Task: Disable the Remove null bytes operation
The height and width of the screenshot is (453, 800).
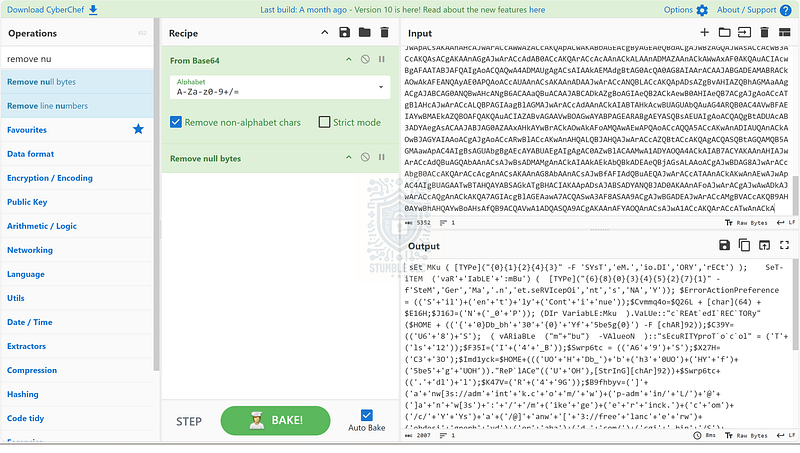Action: [365, 157]
